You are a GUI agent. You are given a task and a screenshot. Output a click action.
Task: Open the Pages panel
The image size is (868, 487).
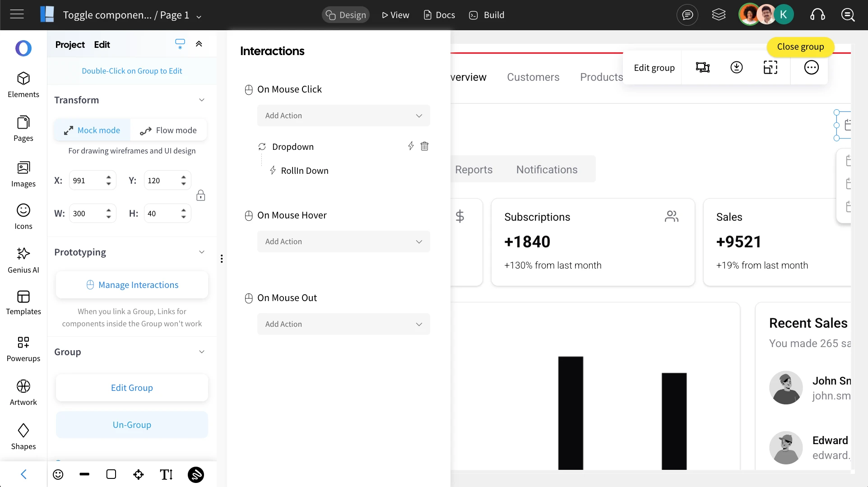click(23, 129)
